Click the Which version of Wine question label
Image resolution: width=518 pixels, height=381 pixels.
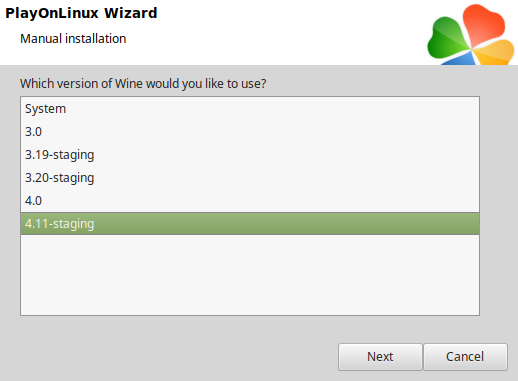tap(143, 84)
